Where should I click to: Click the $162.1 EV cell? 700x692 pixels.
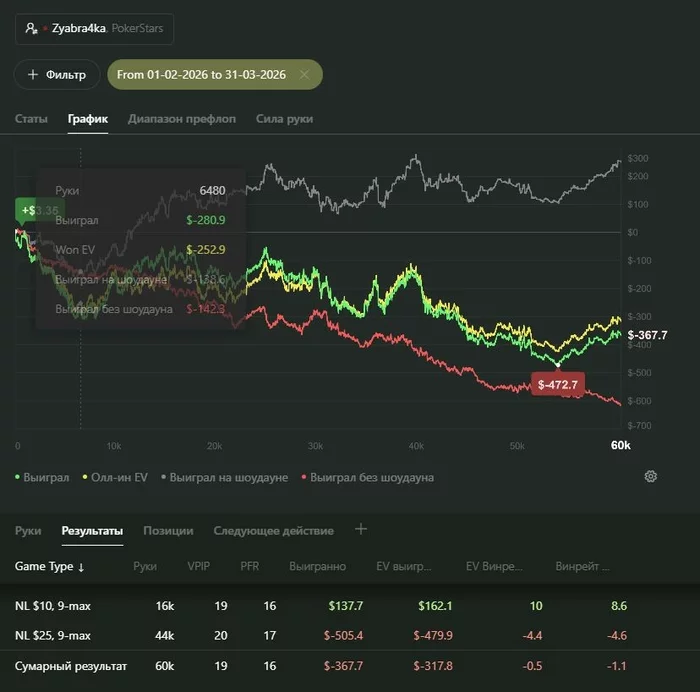click(x=435, y=606)
